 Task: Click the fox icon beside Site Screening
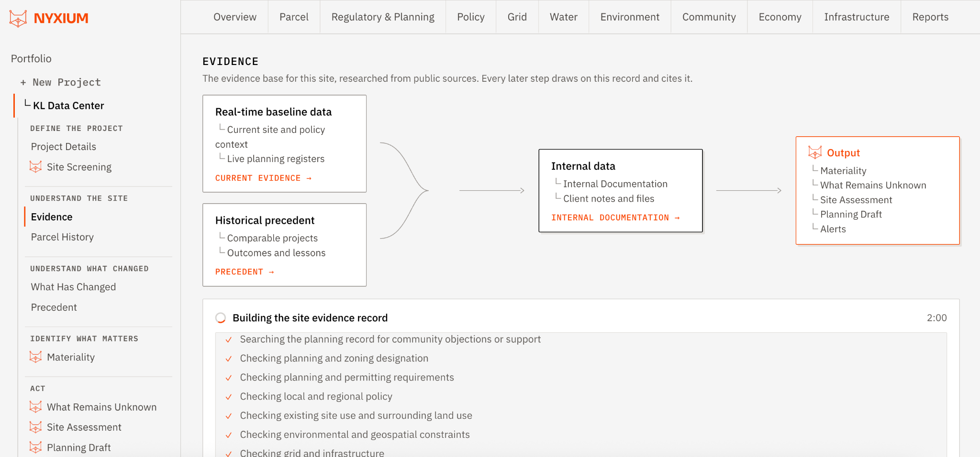point(35,167)
